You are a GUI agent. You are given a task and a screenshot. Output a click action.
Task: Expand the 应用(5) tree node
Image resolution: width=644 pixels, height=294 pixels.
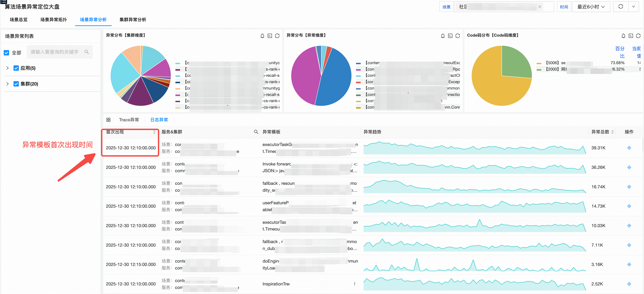click(7, 68)
